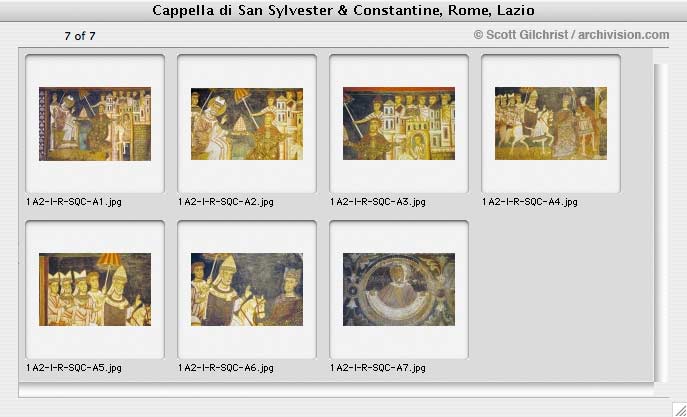The image size is (687, 417).
Task: Open thumbnail 1A2-I-R-SQC-A1.jpg fresco image
Action: (x=95, y=124)
